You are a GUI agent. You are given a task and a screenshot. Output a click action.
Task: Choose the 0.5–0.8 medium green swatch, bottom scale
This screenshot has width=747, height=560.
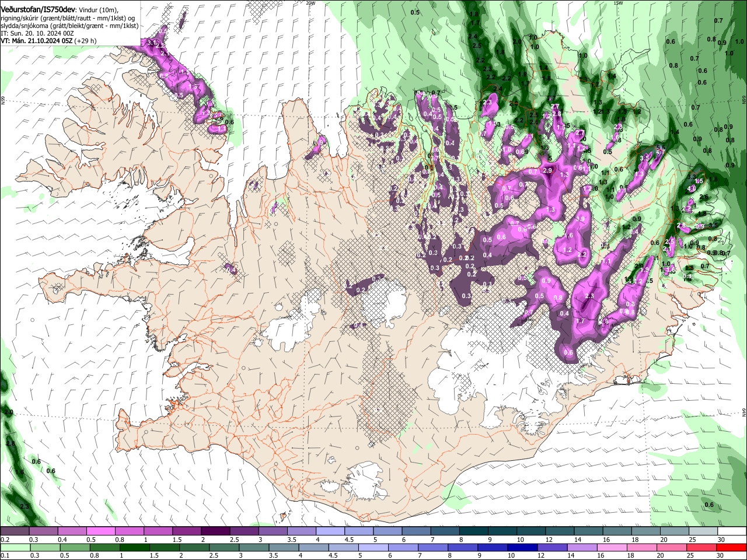coord(75,547)
